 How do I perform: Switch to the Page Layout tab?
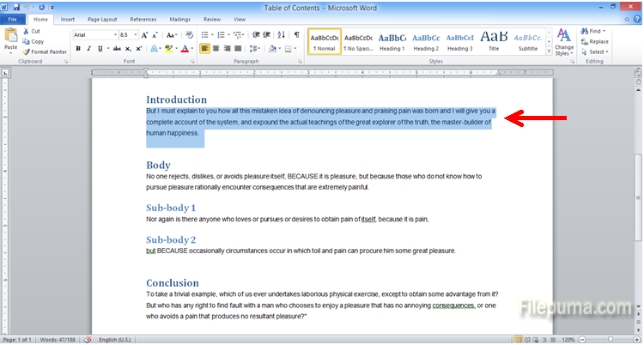(102, 19)
